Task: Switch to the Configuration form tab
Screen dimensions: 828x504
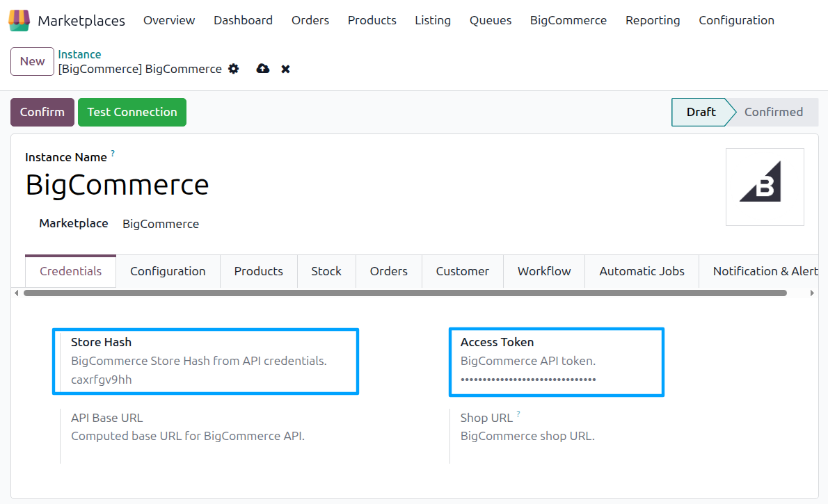Action: [168, 271]
